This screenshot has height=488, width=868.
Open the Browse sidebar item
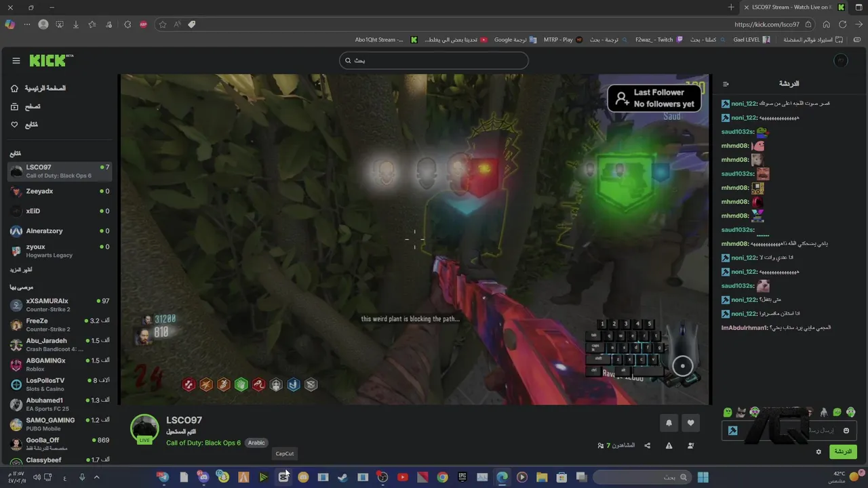pos(26,107)
